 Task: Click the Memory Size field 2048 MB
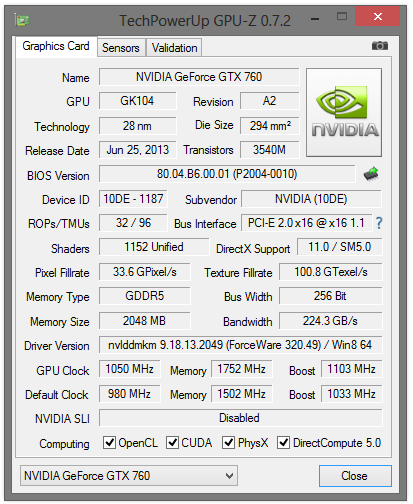[144, 321]
